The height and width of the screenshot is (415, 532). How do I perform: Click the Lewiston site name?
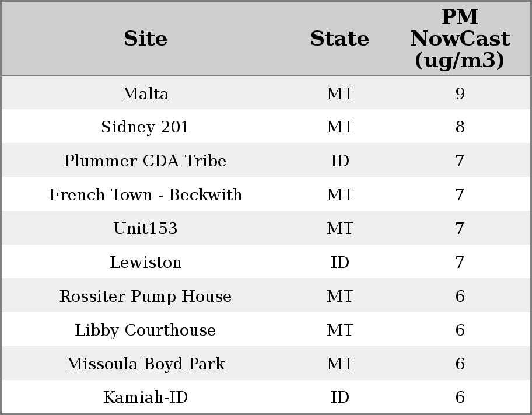145,263
